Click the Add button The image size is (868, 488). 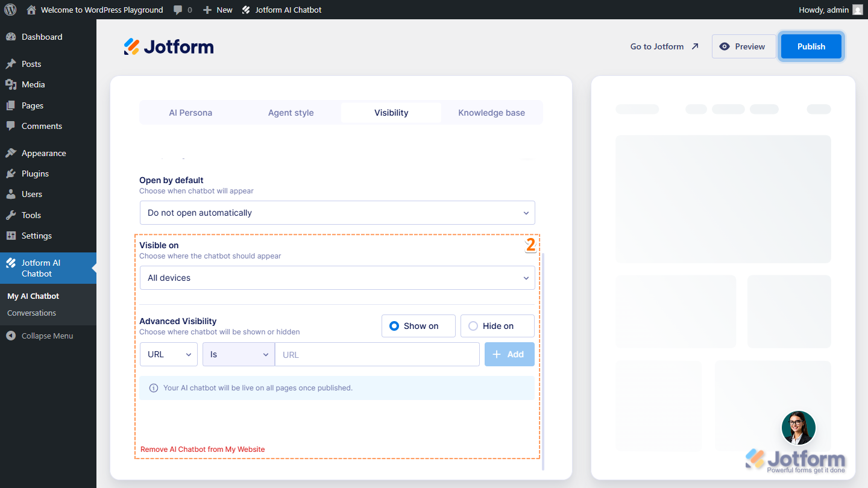point(509,354)
